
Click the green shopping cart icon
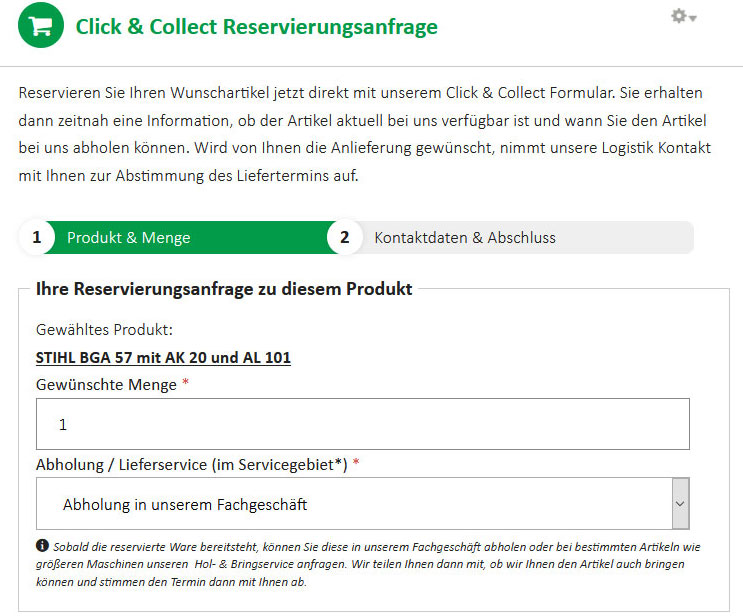click(41, 25)
